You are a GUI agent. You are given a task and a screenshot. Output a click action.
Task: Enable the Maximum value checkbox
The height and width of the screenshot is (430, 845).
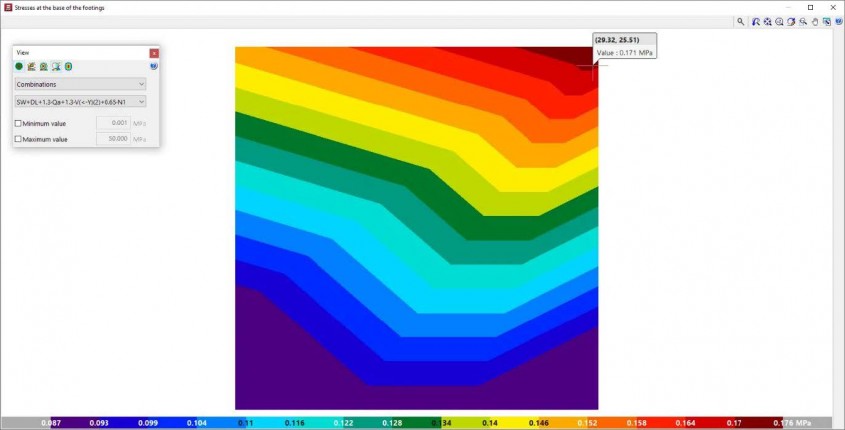(18, 139)
